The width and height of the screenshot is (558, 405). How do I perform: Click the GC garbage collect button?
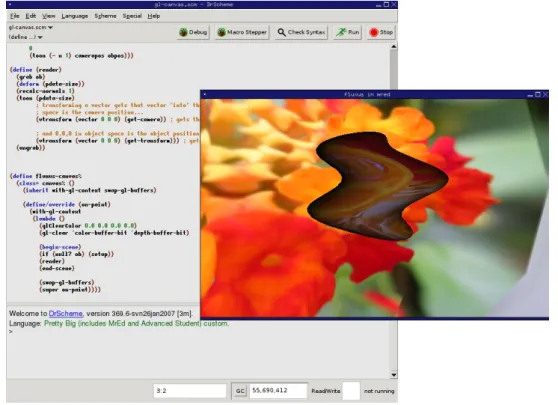240,391
